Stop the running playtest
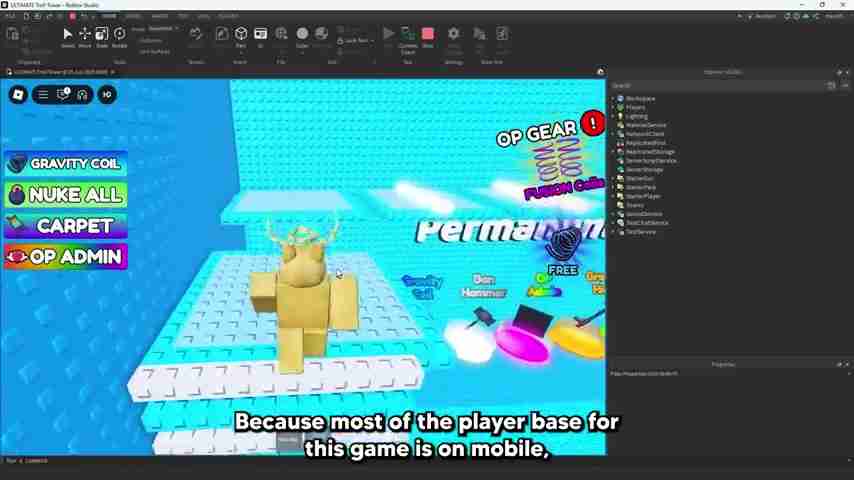Viewport: 854px width, 480px height. pyautogui.click(x=428, y=37)
